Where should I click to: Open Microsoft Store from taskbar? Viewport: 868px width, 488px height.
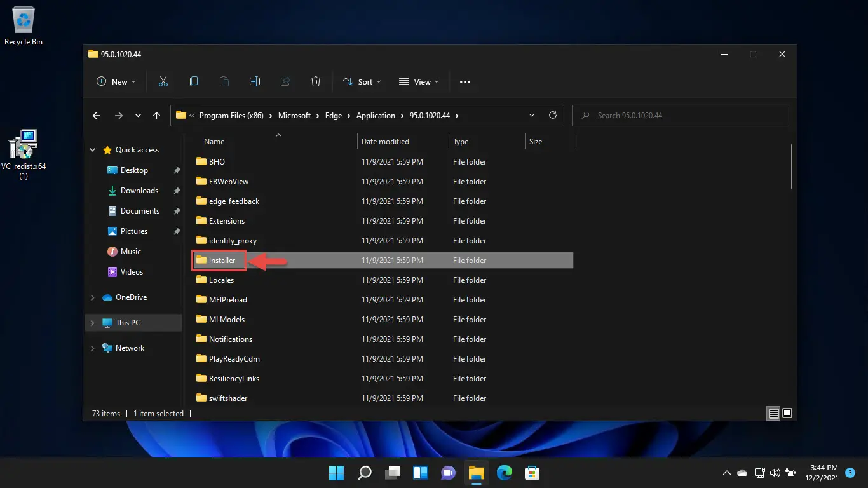(532, 473)
